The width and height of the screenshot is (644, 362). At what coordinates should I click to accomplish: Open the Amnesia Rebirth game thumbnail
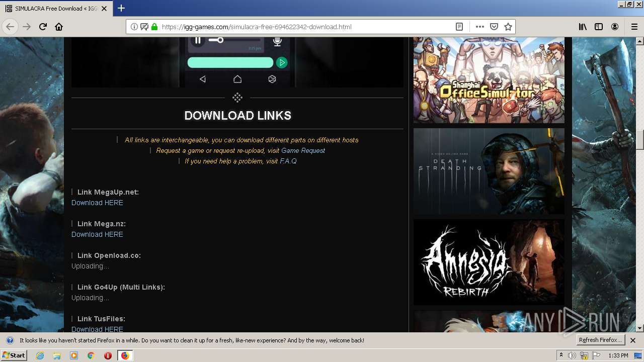click(489, 262)
